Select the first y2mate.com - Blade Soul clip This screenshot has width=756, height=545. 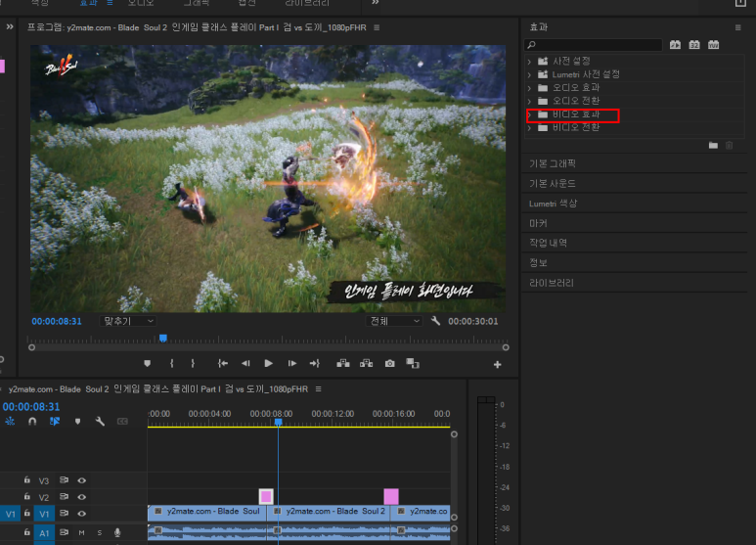206,512
